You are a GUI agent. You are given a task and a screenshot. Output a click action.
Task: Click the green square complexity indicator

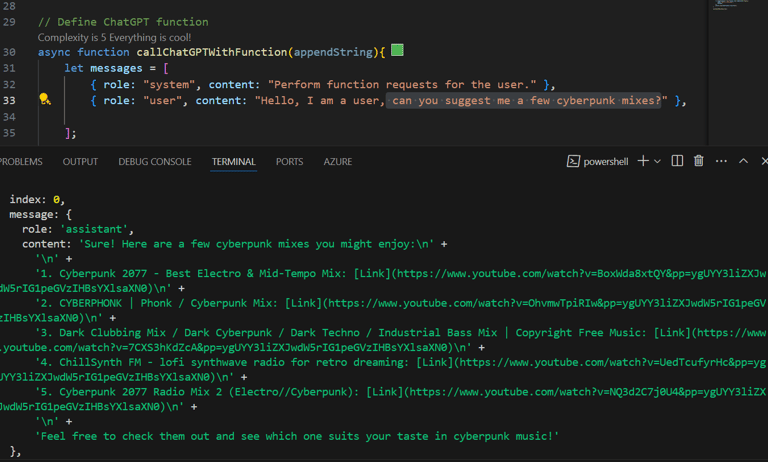(x=397, y=50)
